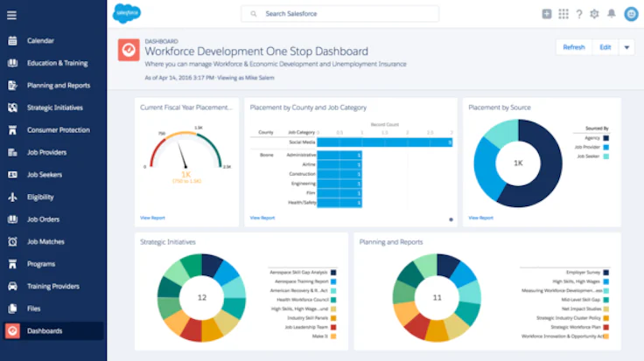Open the app launcher grid icon
Screen dimensions: 644x361
point(563,14)
